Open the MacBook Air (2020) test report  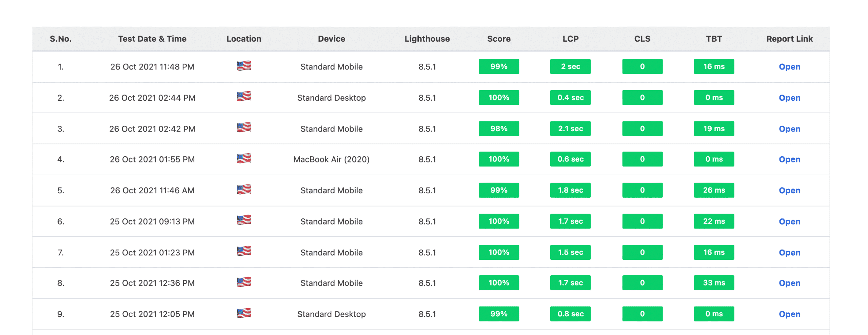pos(789,159)
